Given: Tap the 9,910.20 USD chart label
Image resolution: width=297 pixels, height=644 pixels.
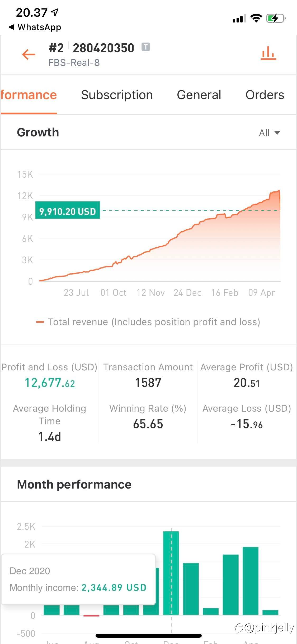Looking at the screenshot, I should [68, 211].
